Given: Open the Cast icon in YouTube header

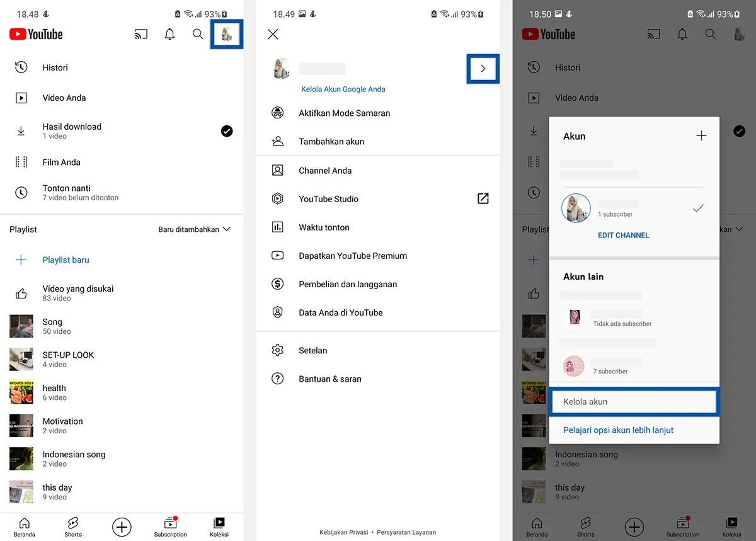Looking at the screenshot, I should [141, 34].
